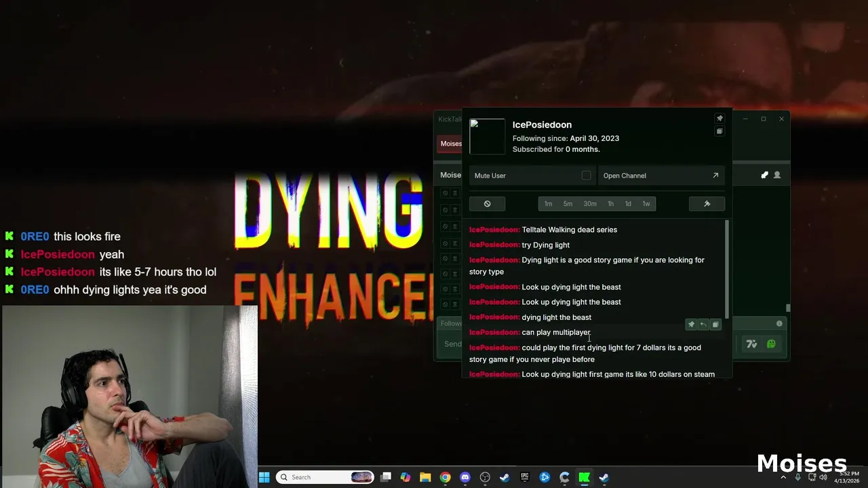
Task: Open Epic Games Launcher from taskbar
Action: 524,477
